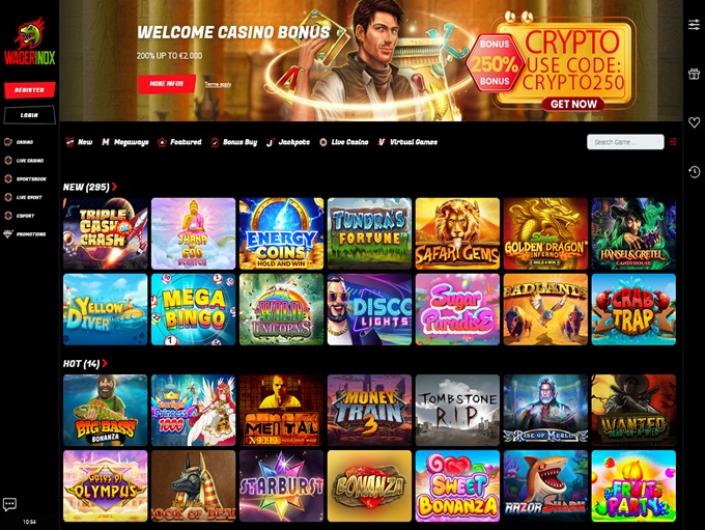This screenshot has height=530, width=705.
Task: Open recently played history clock icon
Action: [x=694, y=171]
